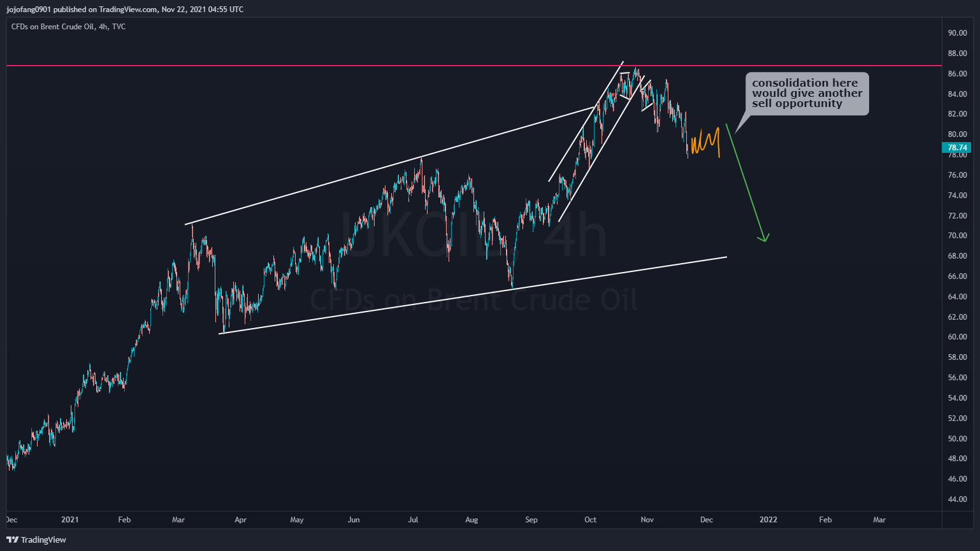This screenshot has height=551, width=980.
Task: Click the Feb label right after 2021
Action: 124,520
